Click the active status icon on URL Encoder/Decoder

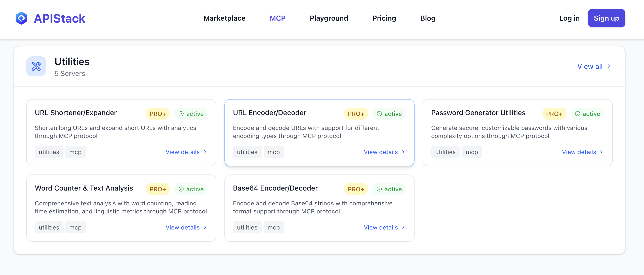(380, 114)
